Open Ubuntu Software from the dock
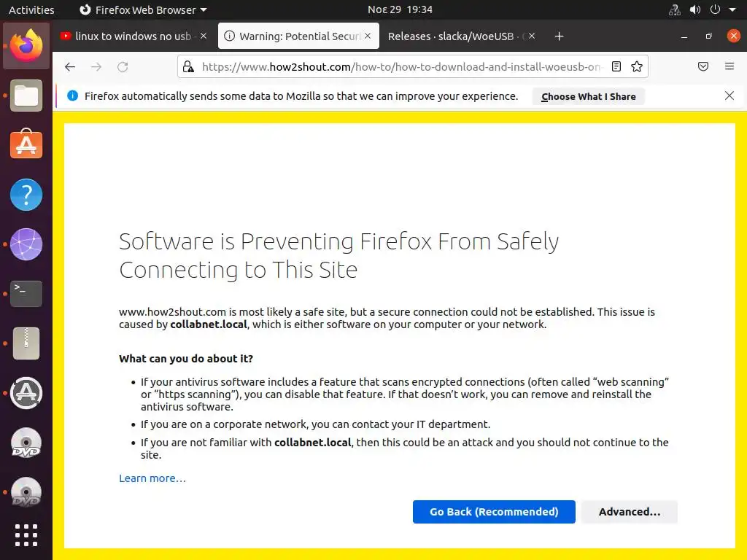Image resolution: width=747 pixels, height=560 pixels. click(26, 145)
